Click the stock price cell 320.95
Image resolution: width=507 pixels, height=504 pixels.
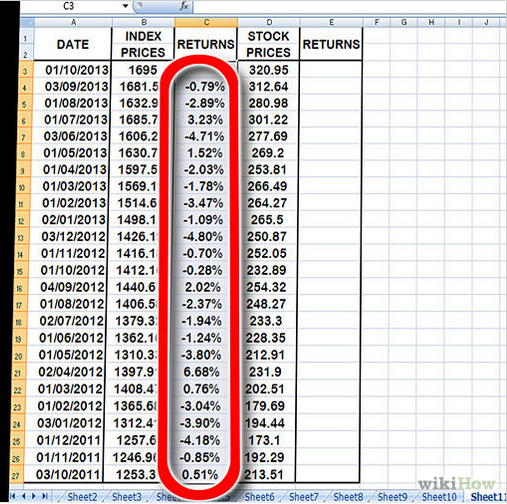268,70
